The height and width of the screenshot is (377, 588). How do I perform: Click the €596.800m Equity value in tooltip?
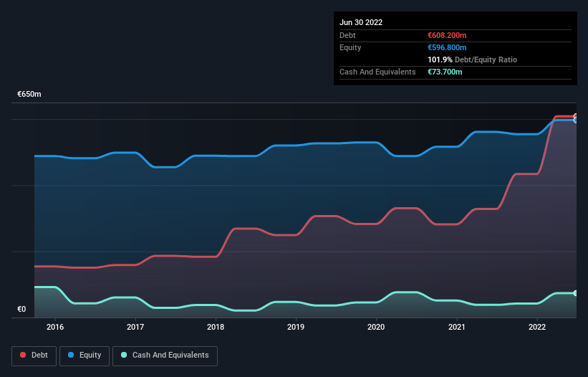click(x=447, y=47)
